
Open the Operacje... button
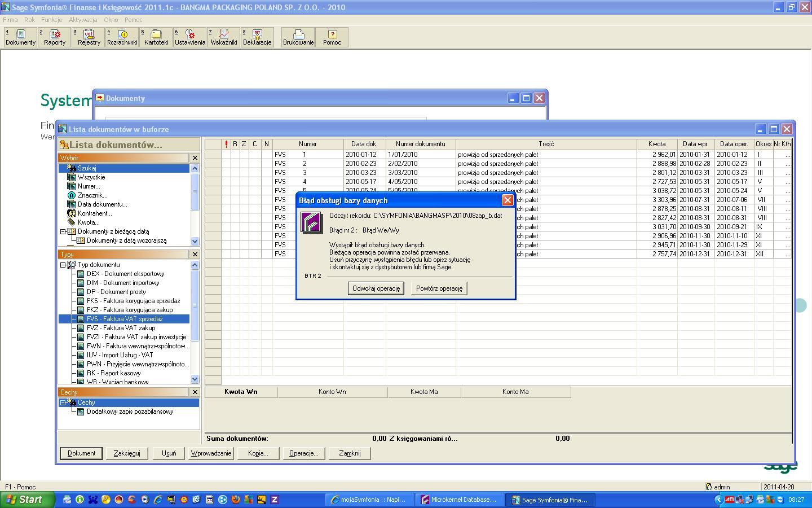coord(303,453)
